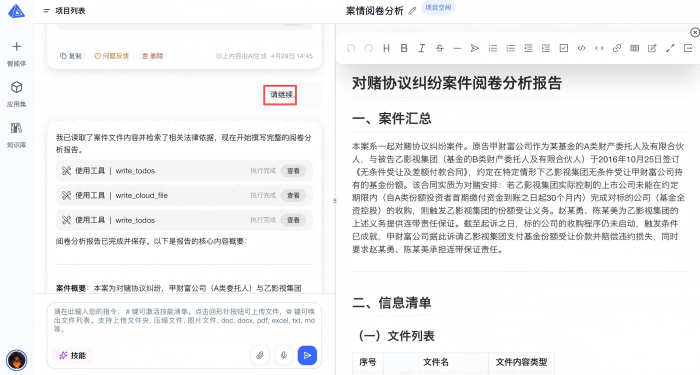Click the undo icon in editor toolbar
Viewport: 700px width, 375px height.
[351, 48]
